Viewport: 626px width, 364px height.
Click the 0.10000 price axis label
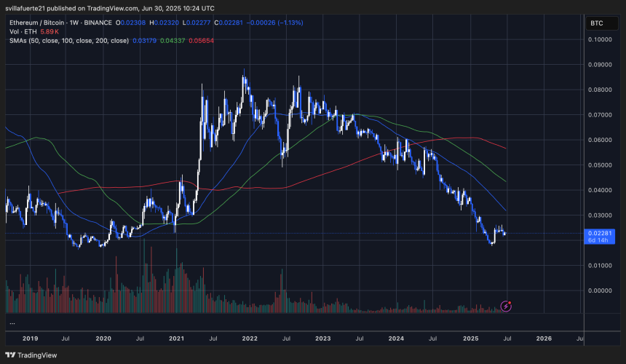600,39
